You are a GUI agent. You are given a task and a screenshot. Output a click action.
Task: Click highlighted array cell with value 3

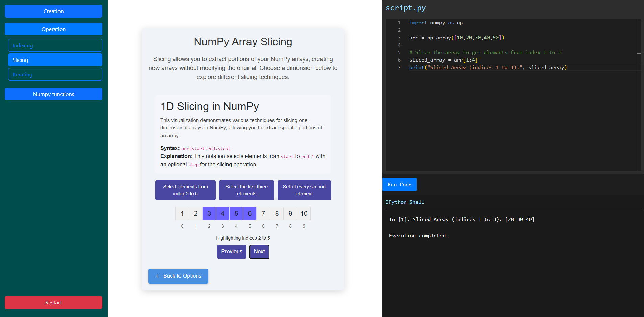coord(209,214)
